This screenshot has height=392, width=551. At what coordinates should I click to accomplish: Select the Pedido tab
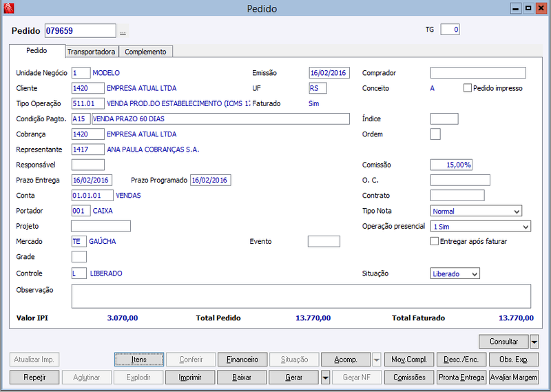click(x=37, y=50)
